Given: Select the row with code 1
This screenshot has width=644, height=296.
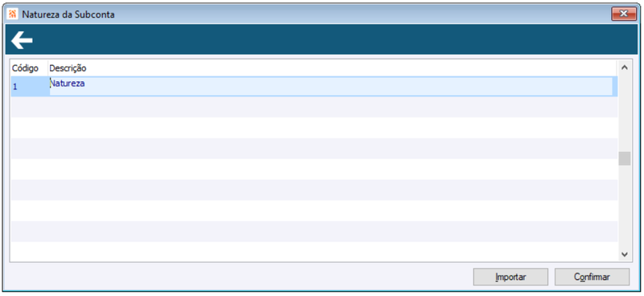Looking at the screenshot, I should [314, 86].
